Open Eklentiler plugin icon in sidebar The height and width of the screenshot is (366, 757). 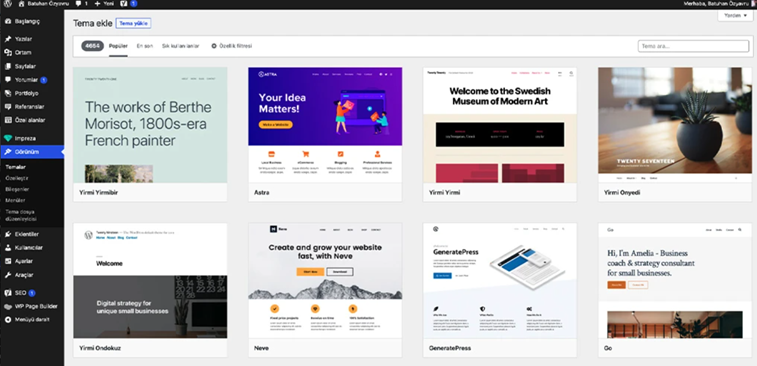pyautogui.click(x=8, y=234)
